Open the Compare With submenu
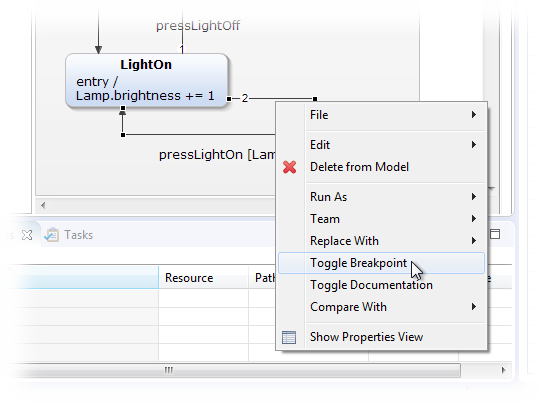 coord(381,307)
